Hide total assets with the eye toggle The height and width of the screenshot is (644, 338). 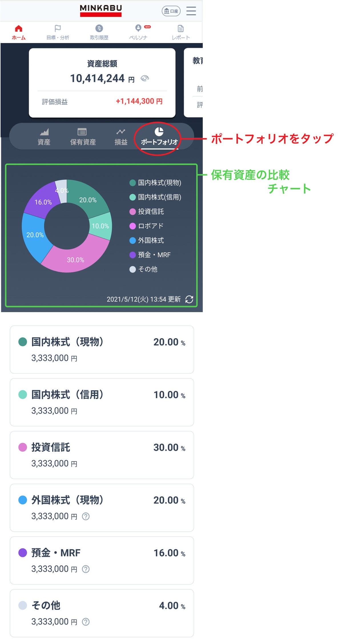click(x=145, y=78)
